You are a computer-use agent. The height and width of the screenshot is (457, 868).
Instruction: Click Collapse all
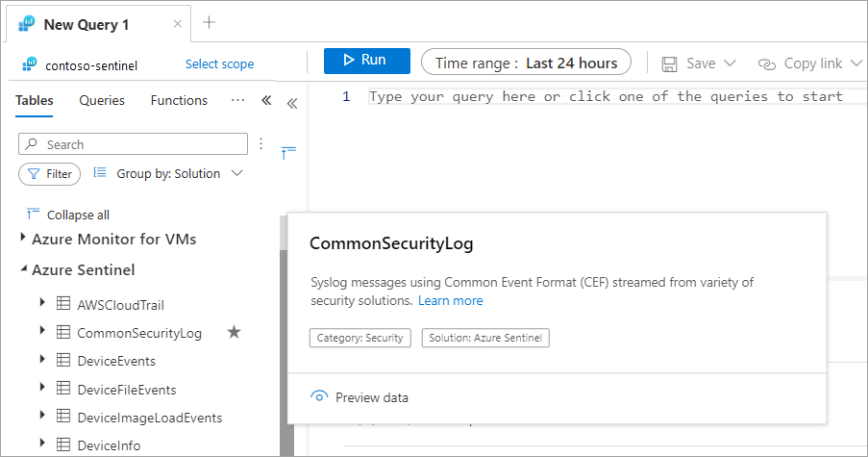(67, 215)
